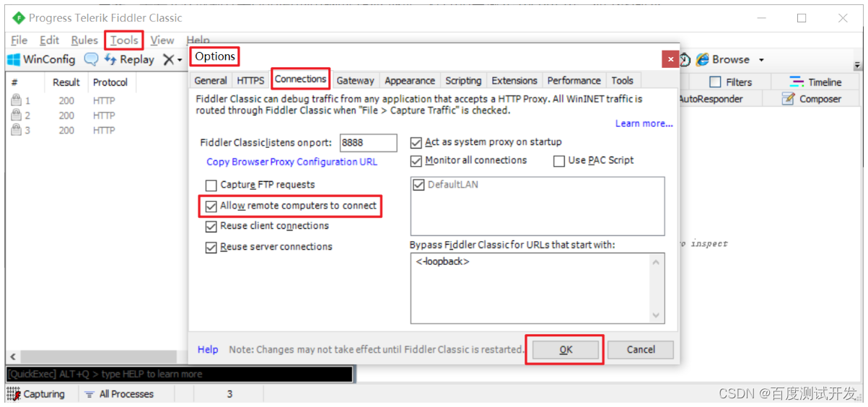This screenshot has width=868, height=407.
Task: Open the Filters tab
Action: pos(731,82)
